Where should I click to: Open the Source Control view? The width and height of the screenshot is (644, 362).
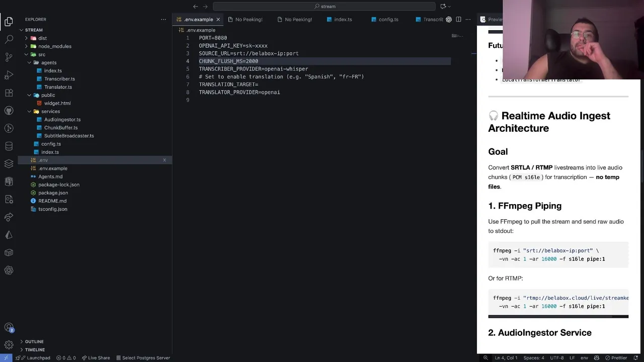(9, 57)
